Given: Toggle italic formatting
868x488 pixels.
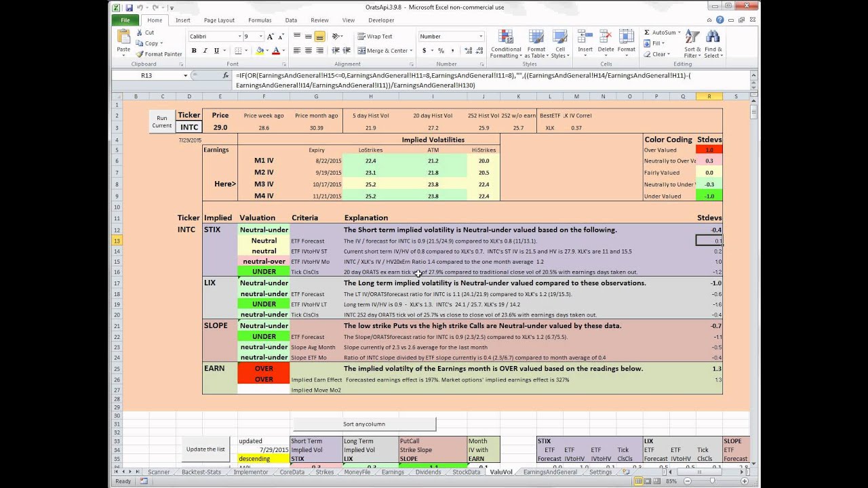Looking at the screenshot, I should point(205,51).
